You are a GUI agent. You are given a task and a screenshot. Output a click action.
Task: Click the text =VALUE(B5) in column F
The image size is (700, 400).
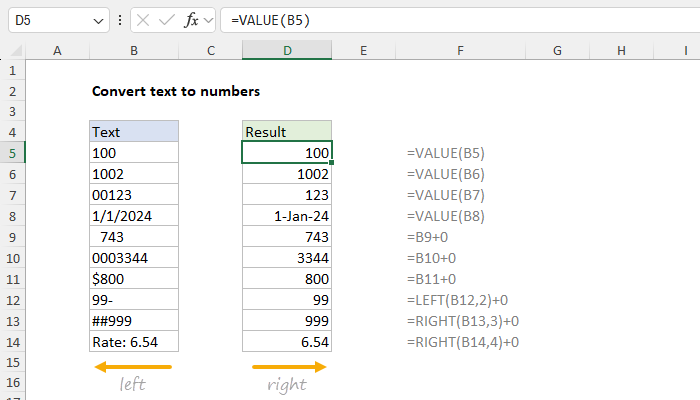(446, 153)
